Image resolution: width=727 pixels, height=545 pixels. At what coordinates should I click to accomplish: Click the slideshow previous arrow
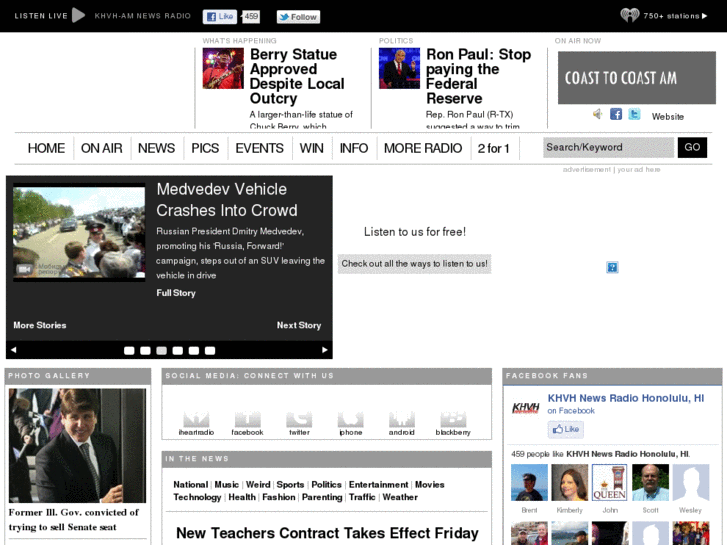point(13,350)
